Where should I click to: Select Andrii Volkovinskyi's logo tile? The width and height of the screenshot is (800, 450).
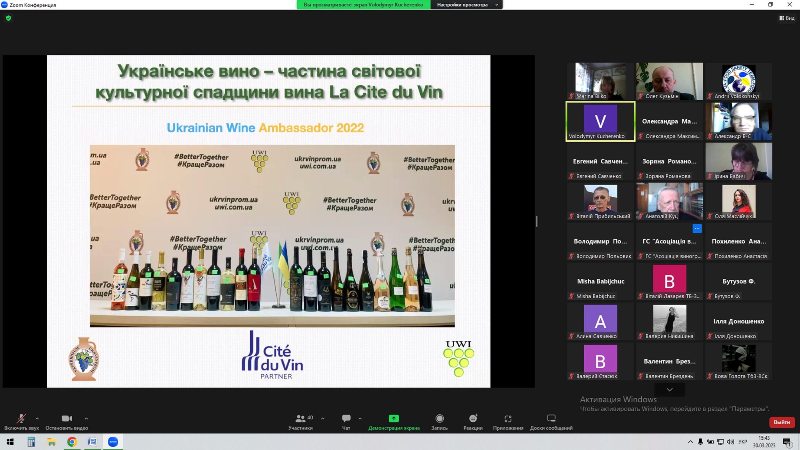click(738, 81)
